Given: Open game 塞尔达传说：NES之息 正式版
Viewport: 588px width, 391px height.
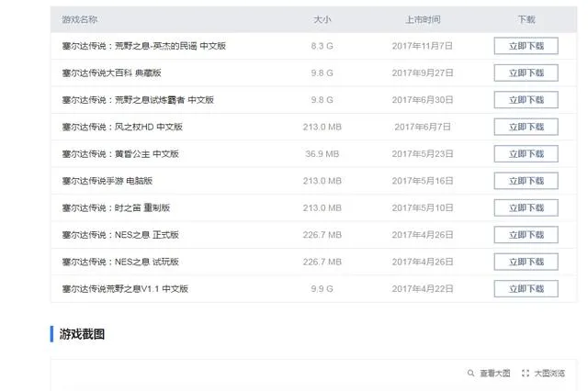Looking at the screenshot, I should (x=120, y=234).
